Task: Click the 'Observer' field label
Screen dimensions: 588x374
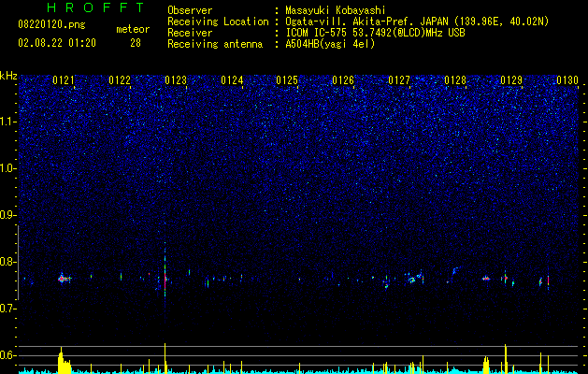Action: (190, 10)
